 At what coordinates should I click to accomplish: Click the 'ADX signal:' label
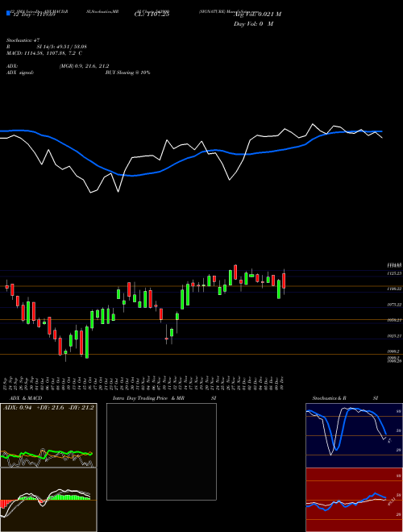[20, 73]
